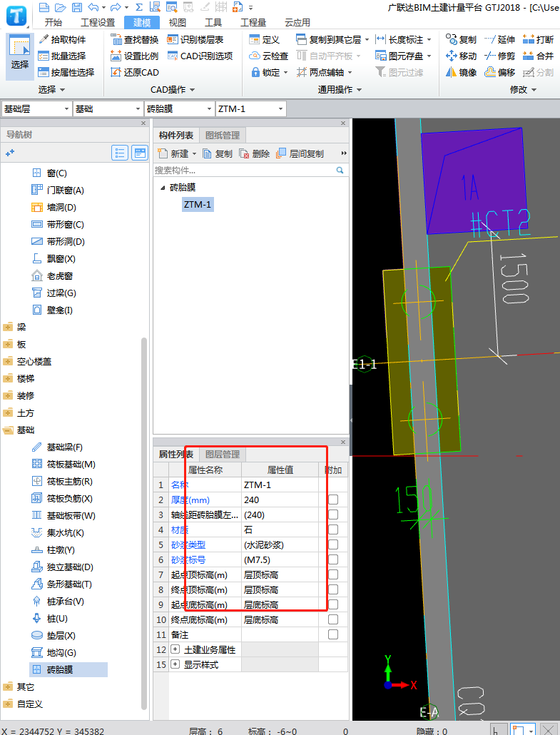
Task: Click the 复制 copy tool in 修改 group
Action: tap(461, 39)
